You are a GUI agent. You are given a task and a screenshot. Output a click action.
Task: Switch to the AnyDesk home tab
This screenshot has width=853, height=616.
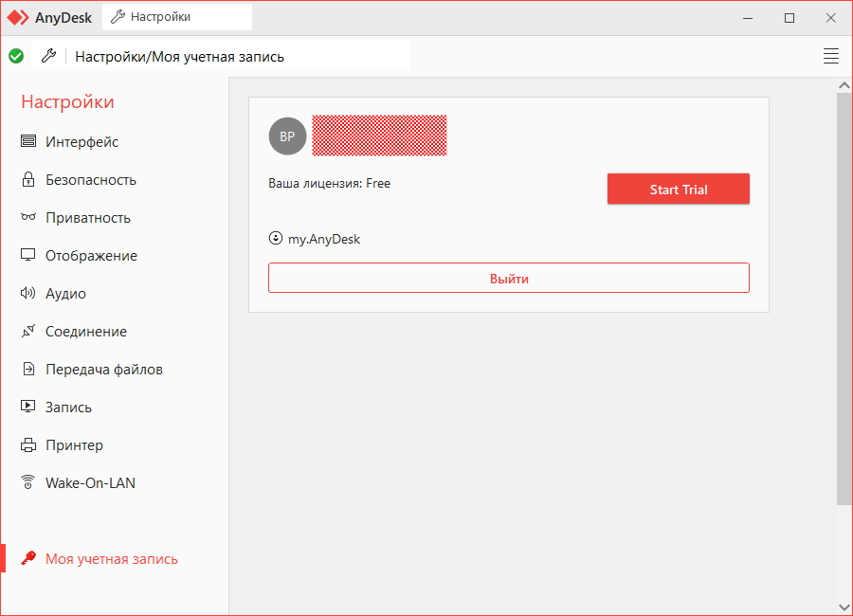click(x=51, y=17)
